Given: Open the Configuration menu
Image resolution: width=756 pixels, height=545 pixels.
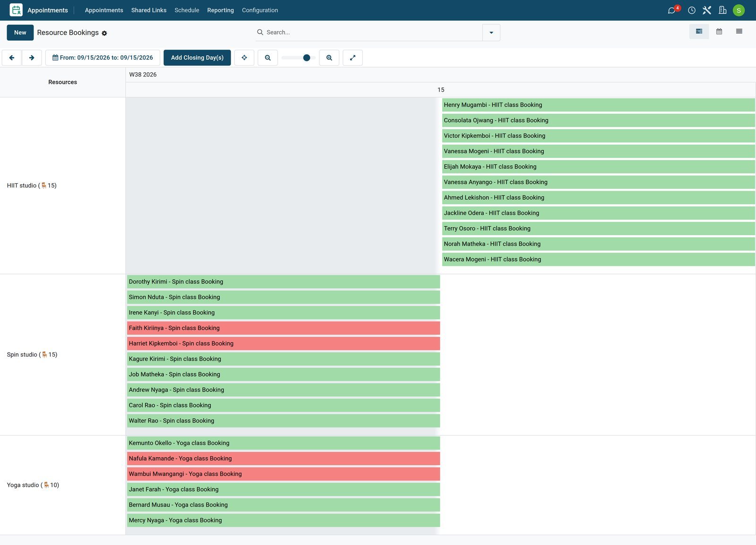Looking at the screenshot, I should coord(260,10).
